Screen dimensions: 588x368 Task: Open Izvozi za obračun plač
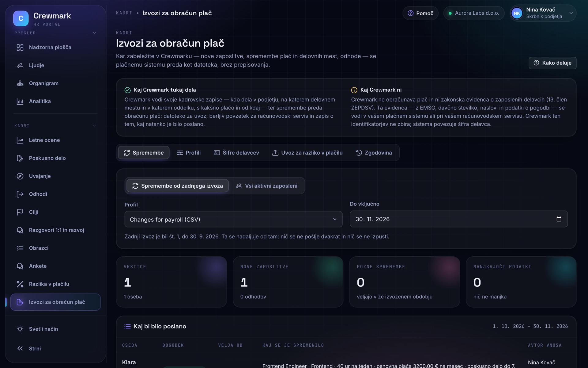(55, 302)
